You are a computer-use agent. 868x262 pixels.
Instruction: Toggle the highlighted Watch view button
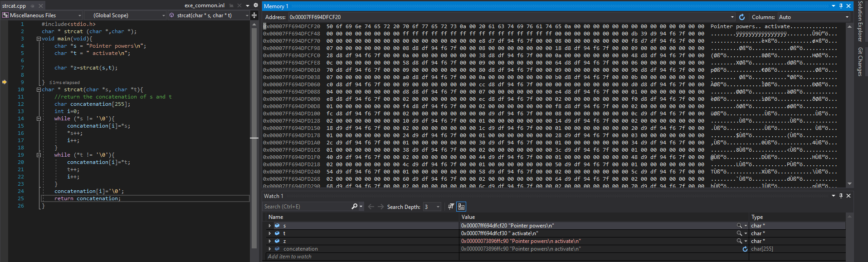[461, 207]
